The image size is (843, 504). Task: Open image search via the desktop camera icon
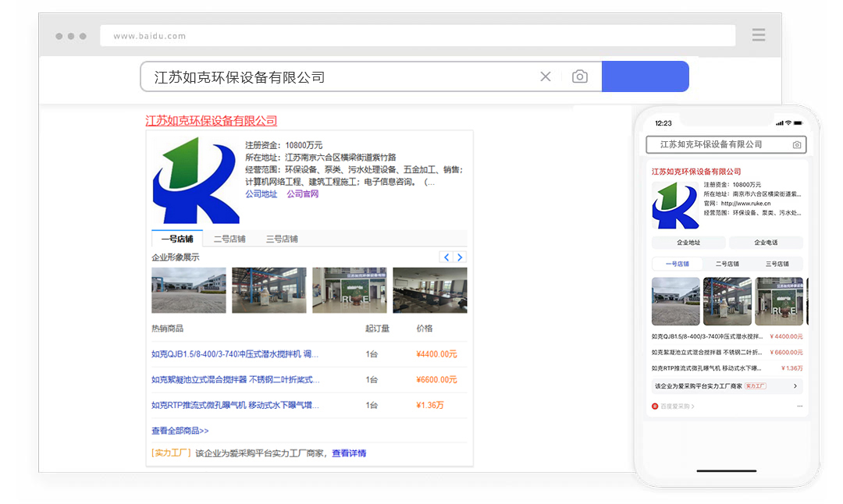579,76
